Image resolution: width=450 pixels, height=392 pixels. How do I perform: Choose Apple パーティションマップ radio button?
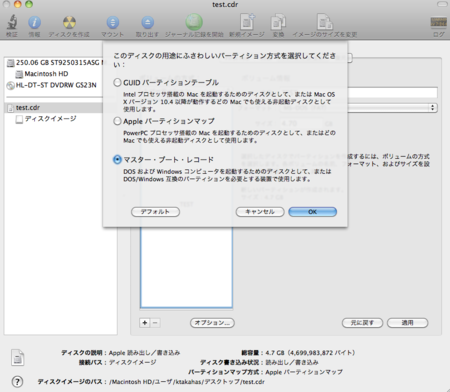click(117, 121)
